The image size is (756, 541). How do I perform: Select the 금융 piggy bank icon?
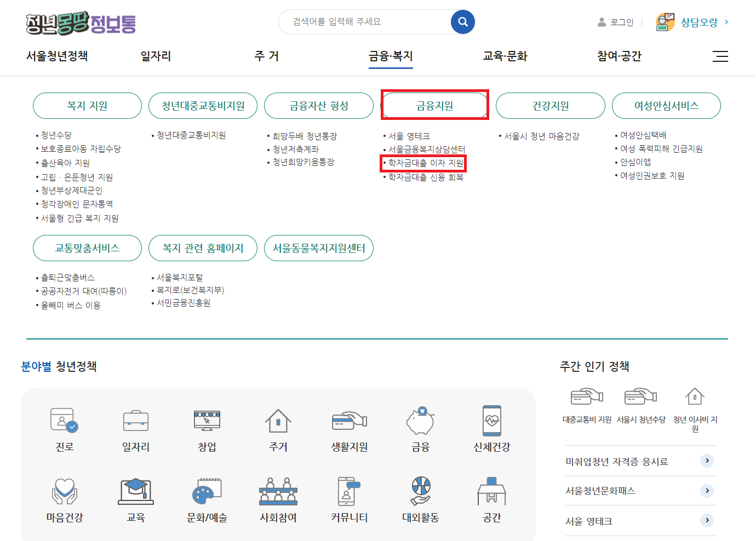(x=420, y=422)
